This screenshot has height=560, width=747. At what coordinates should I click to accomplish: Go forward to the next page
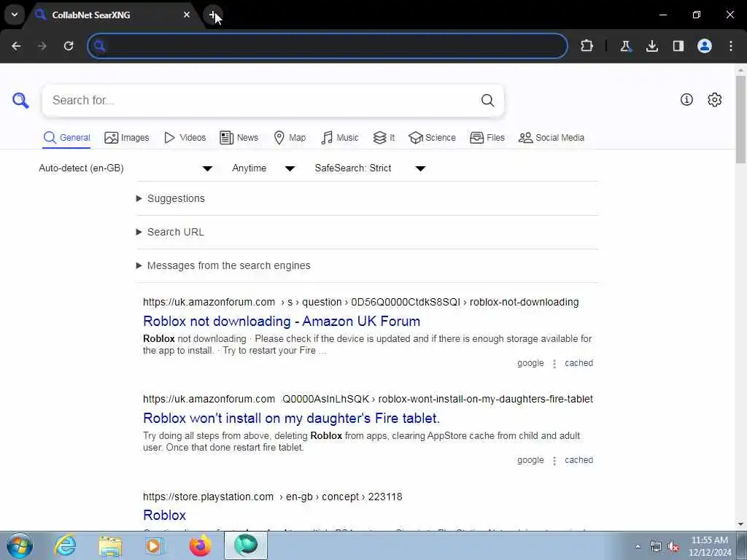click(x=42, y=46)
